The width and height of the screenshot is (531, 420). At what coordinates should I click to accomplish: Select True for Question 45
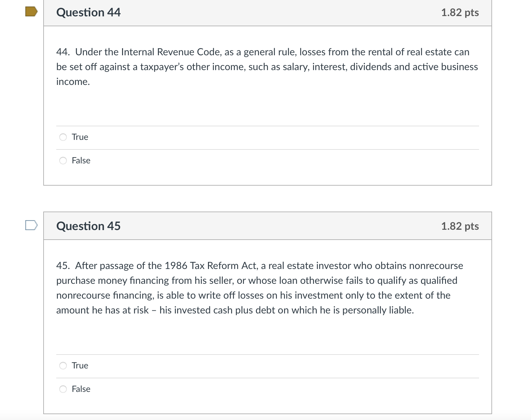coord(63,366)
